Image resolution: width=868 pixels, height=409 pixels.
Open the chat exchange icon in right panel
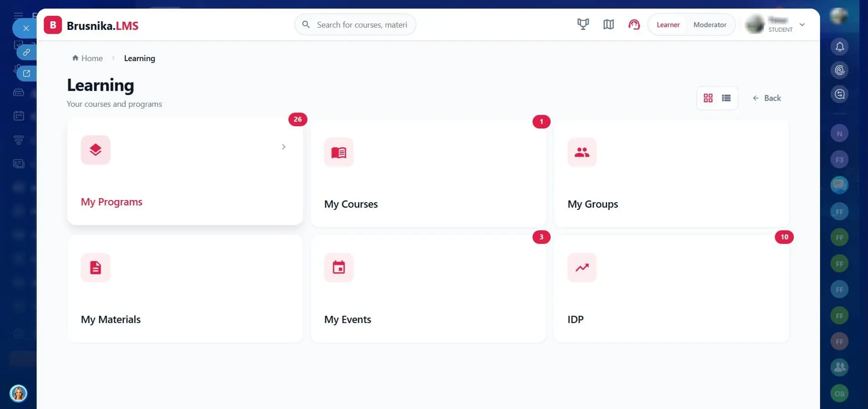pos(839,94)
